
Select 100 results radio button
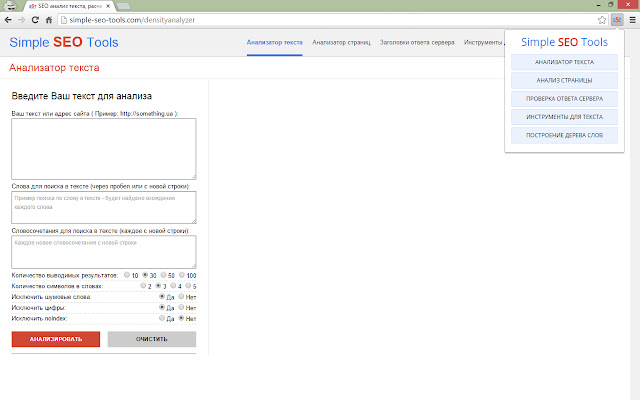pyautogui.click(x=182, y=275)
